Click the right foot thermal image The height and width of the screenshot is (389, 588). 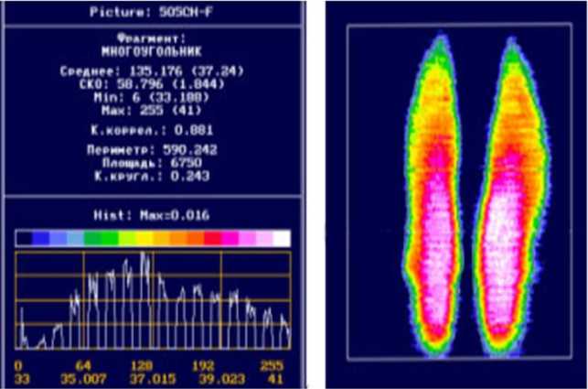[x=511, y=195]
